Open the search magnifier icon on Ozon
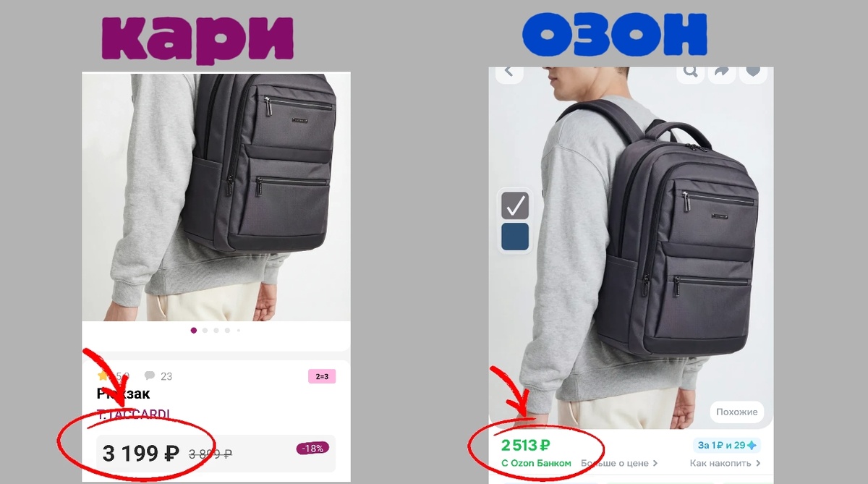 tap(691, 71)
